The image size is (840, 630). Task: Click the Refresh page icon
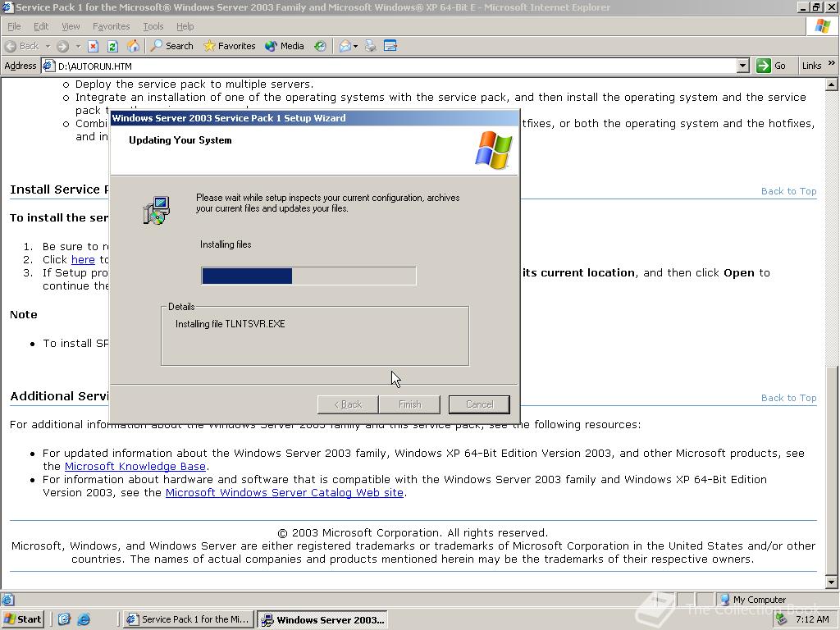pos(112,46)
